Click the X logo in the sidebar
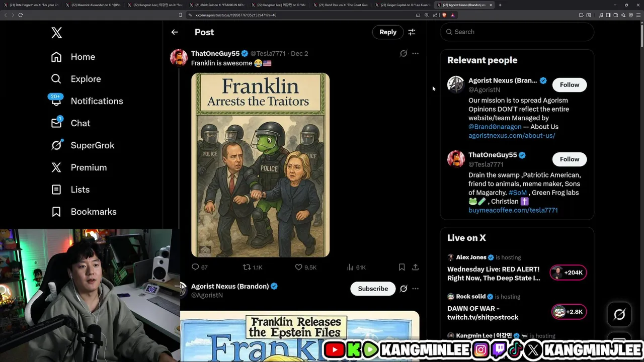Viewport: 644px width, 362px height. (x=56, y=33)
